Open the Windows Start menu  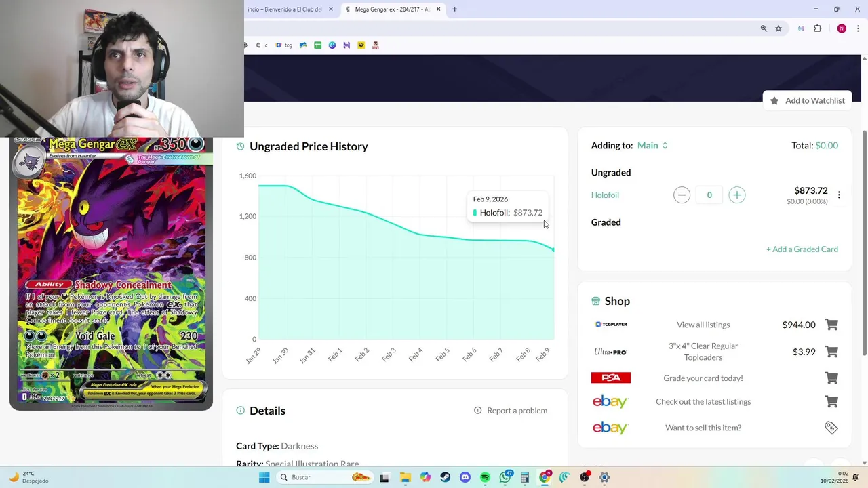(x=264, y=477)
